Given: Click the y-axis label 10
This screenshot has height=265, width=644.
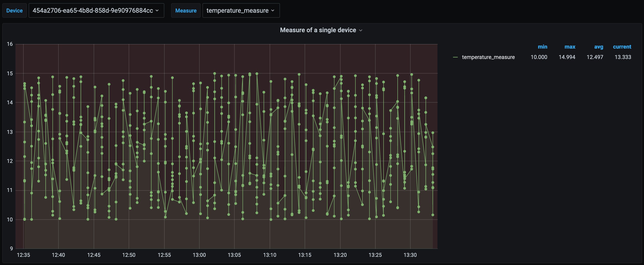Looking at the screenshot, I should tap(10, 220).
